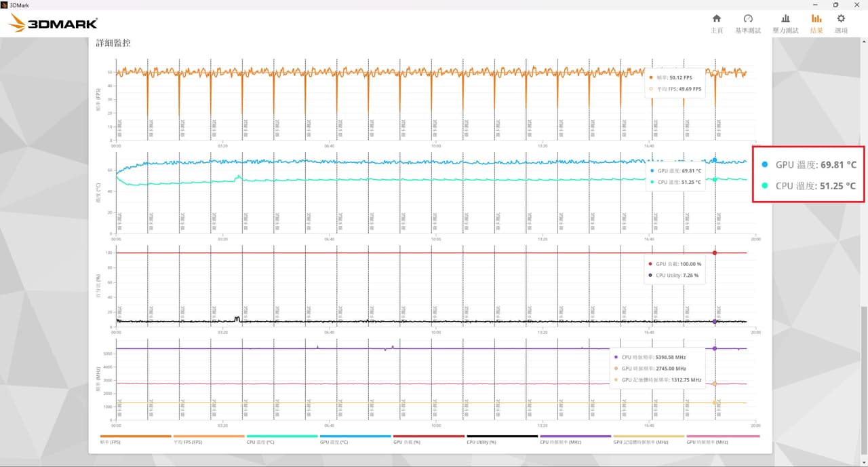Click the 3DMark title bar app icon

tap(4, 5)
